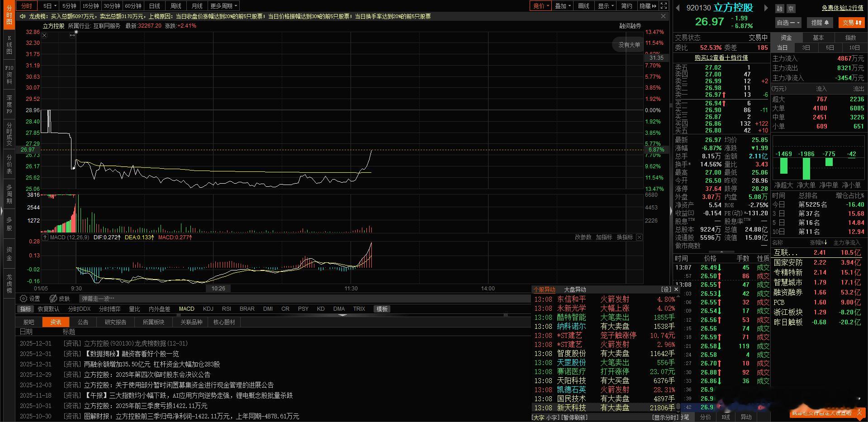Expand the quote details panel up-arrow handle
Viewport: 868px width, 422px height.
point(721,251)
